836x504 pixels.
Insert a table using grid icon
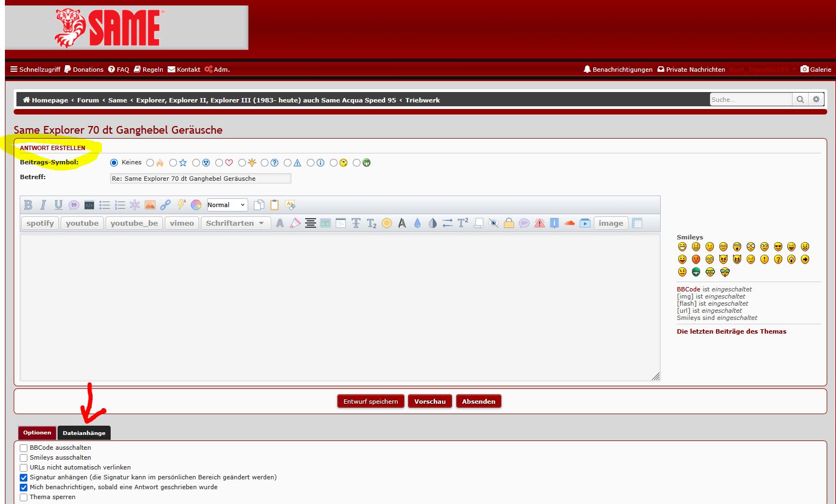637,223
